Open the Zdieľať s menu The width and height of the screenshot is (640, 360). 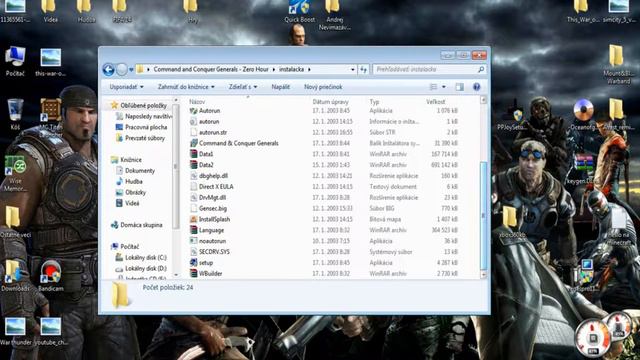[243, 87]
